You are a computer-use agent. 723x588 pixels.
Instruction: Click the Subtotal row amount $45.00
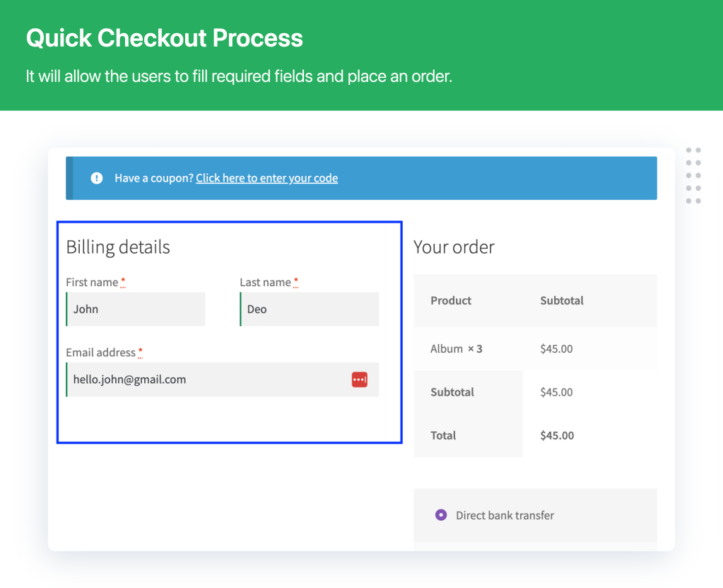556,392
